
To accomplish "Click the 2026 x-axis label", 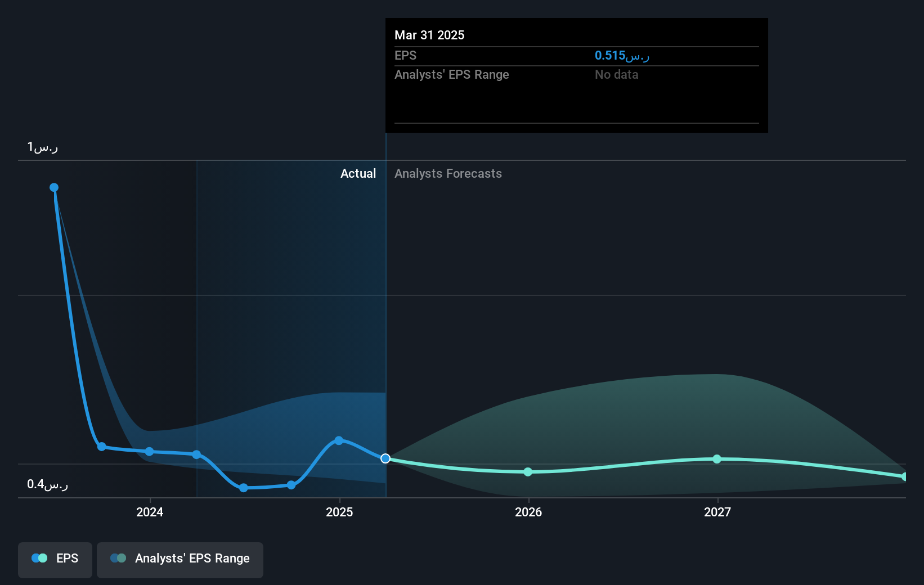I will click(528, 512).
